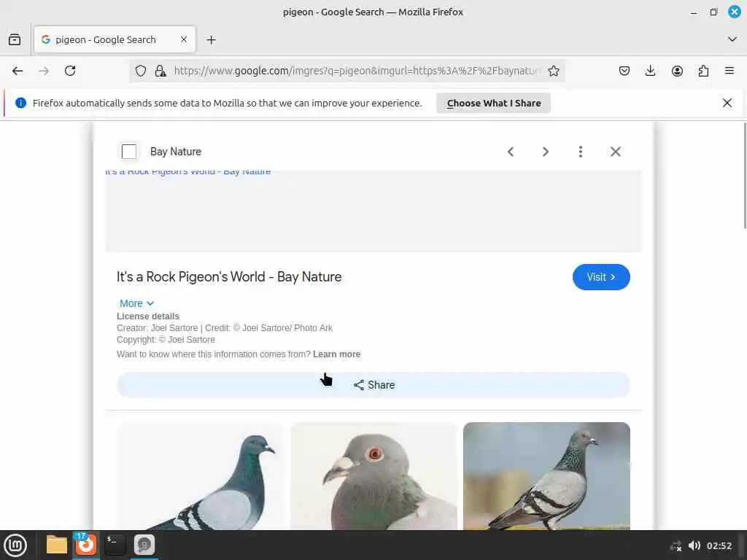Close the pigeon Google Search tab

coord(184,39)
